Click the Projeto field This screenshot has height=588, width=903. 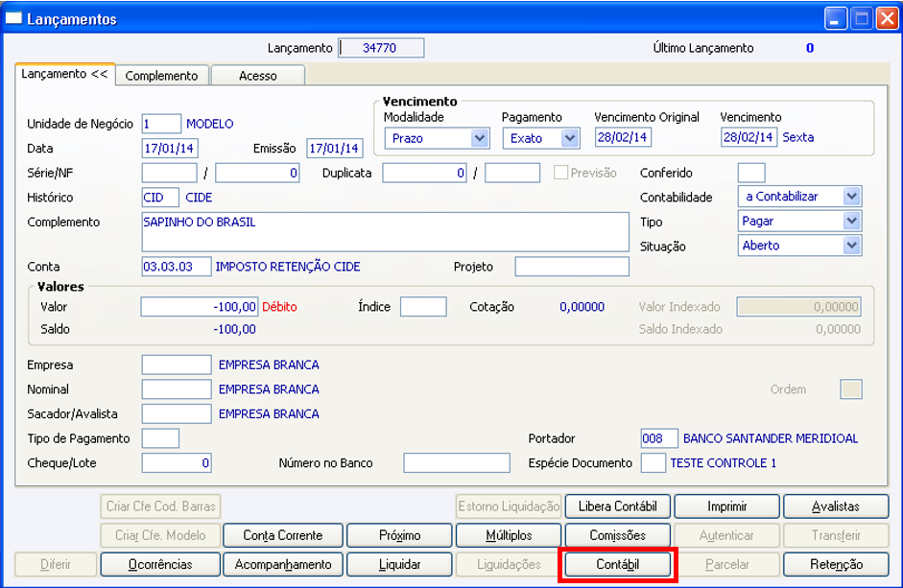tap(572, 267)
